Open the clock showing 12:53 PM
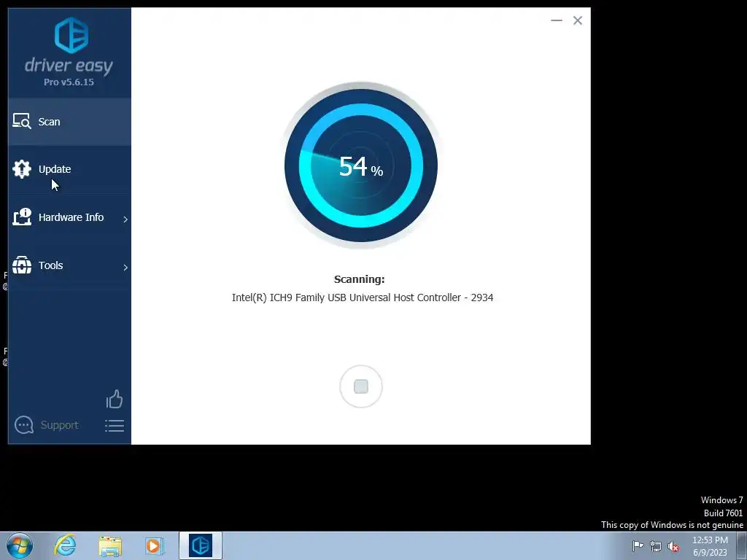Screen dimensions: 747x560 (x=710, y=546)
